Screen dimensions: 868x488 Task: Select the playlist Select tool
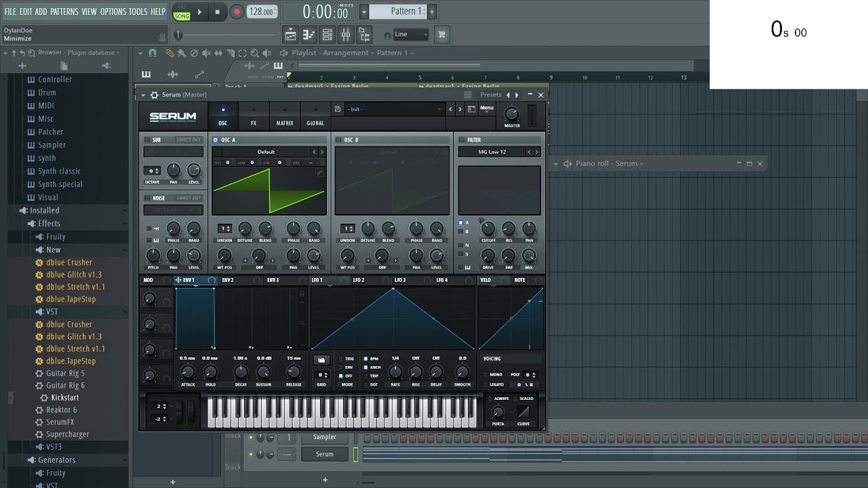(x=242, y=53)
